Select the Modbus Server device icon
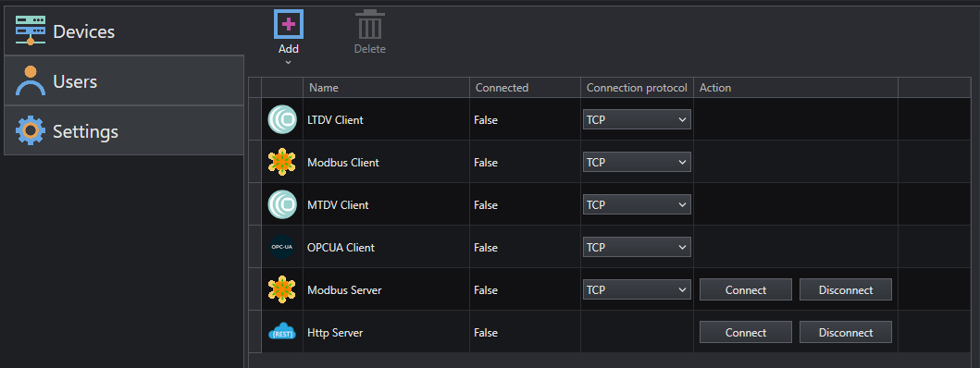Image resolution: width=980 pixels, height=368 pixels. pos(282,289)
